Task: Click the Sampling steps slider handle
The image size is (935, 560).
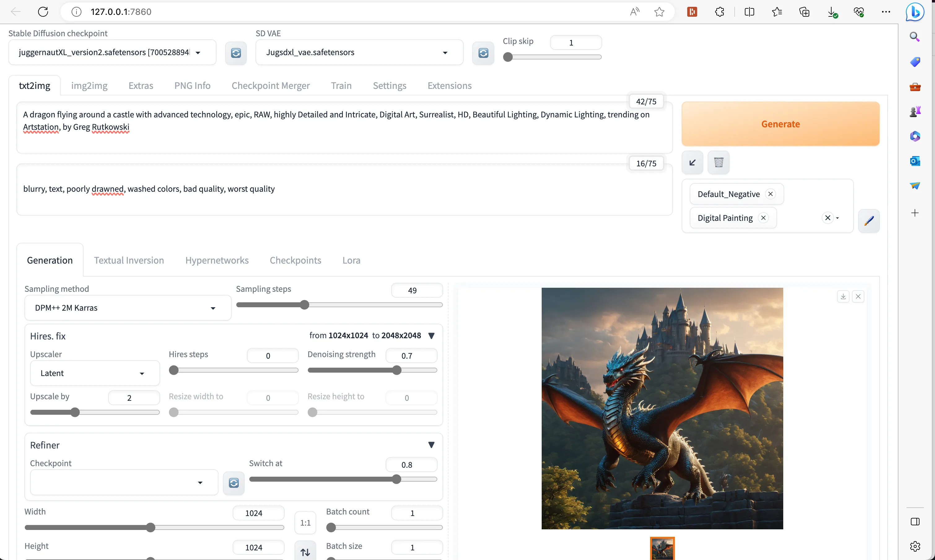Action: [304, 305]
